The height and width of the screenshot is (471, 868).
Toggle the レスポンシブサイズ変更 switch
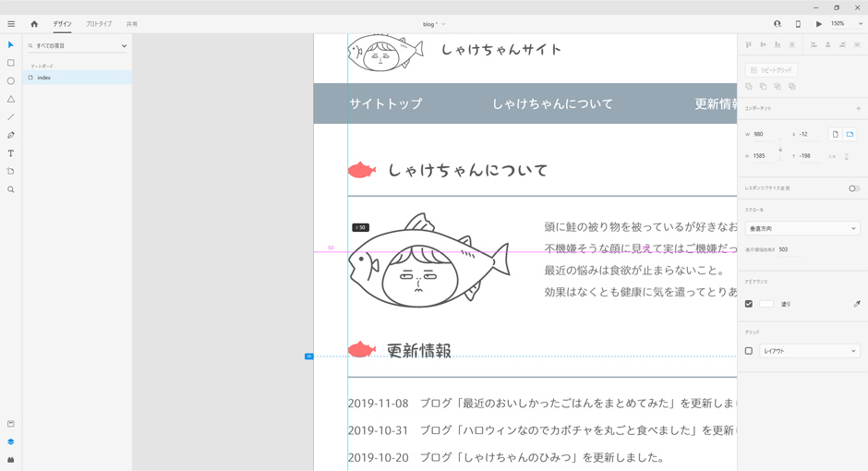854,188
